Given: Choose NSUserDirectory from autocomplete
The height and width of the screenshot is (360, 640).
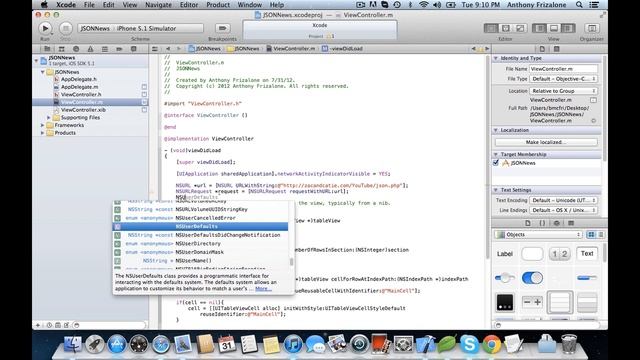Looking at the screenshot, I should 200,244.
